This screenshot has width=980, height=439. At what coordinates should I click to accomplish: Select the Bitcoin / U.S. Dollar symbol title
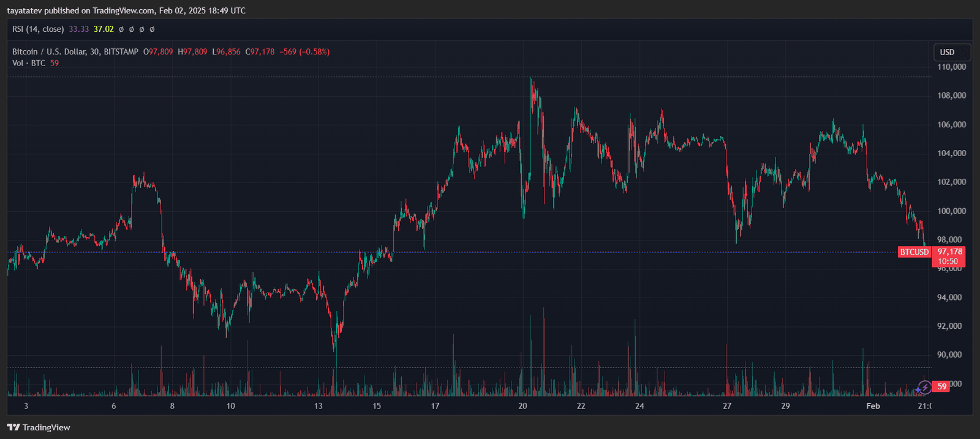(x=75, y=52)
